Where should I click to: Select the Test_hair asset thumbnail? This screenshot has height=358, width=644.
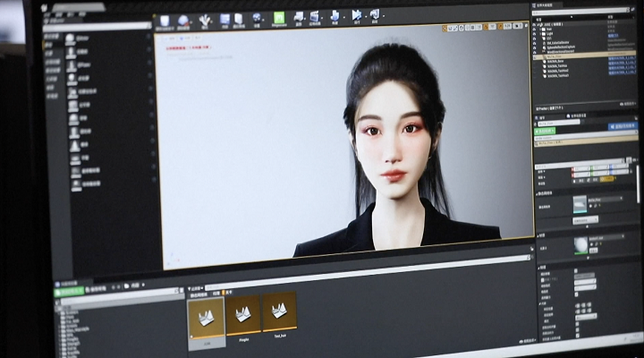pyautogui.click(x=279, y=312)
